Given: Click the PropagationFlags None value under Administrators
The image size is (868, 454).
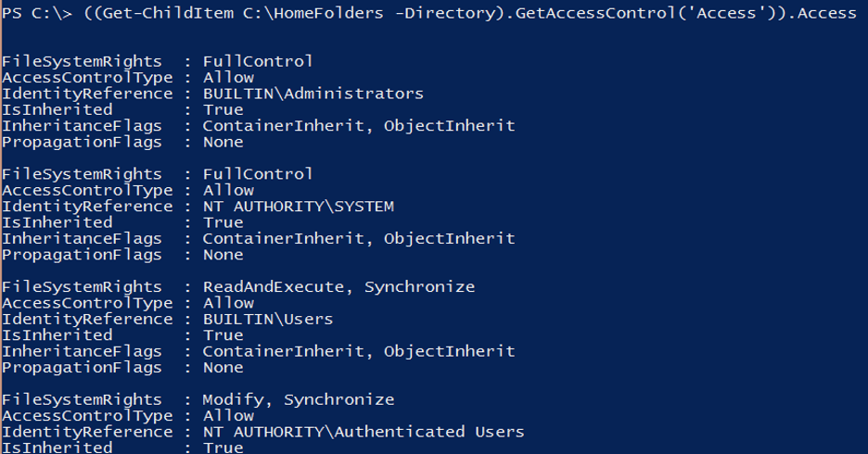Looking at the screenshot, I should pos(223,143).
